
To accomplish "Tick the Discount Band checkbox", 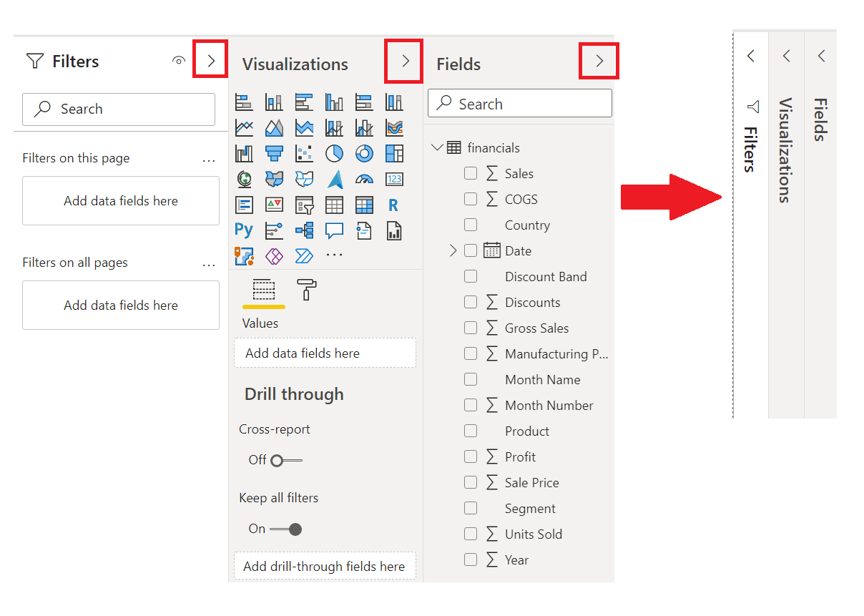I will 471,276.
